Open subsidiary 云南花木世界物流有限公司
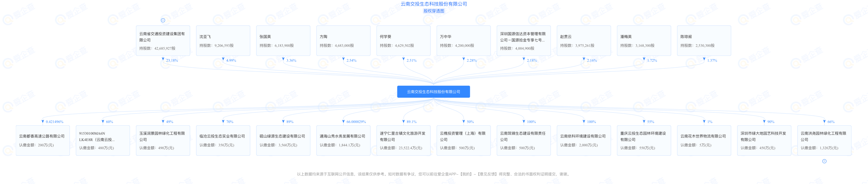Image resolution: width=868 pixels, height=184 pixels. (x=704, y=141)
